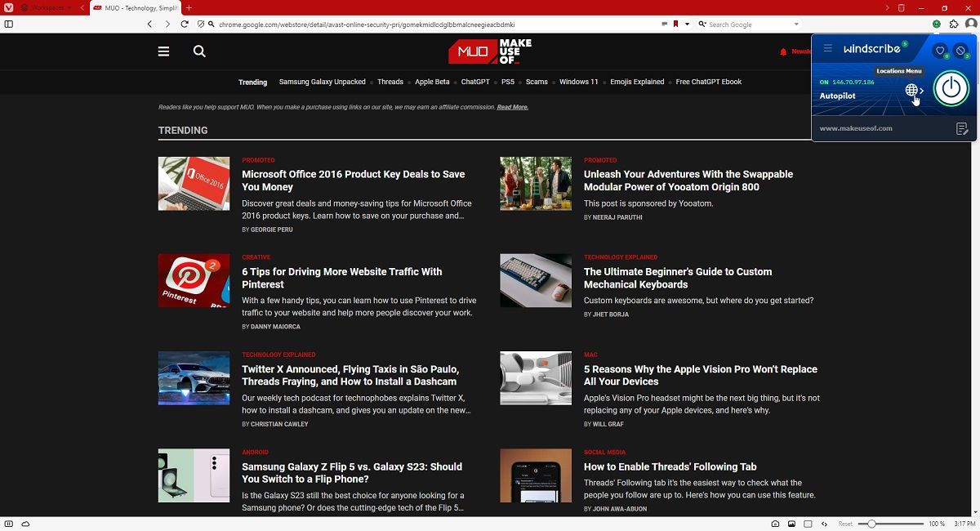This screenshot has width=980, height=531.
Task: Click the screenshot capture camera icon in status bar
Action: coord(775,524)
